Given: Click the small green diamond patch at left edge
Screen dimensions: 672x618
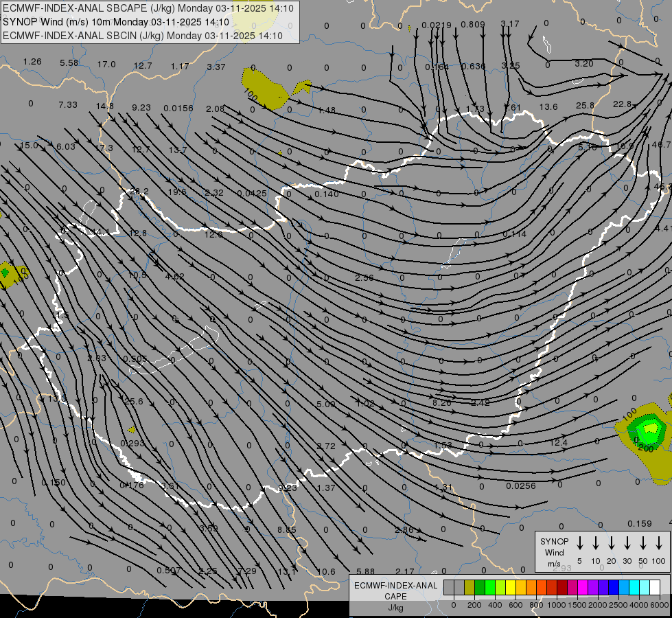Looking at the screenshot, I should (5, 273).
